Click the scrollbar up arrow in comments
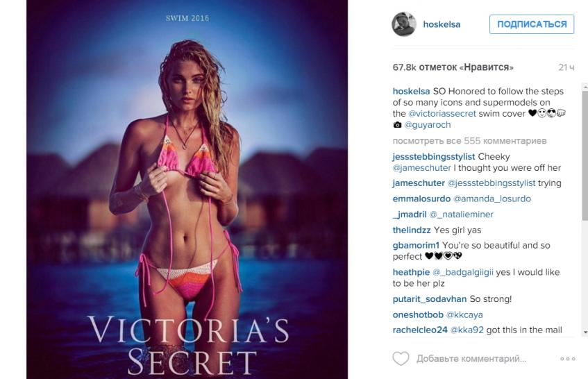Screen dimensions: 588x379 585,87
